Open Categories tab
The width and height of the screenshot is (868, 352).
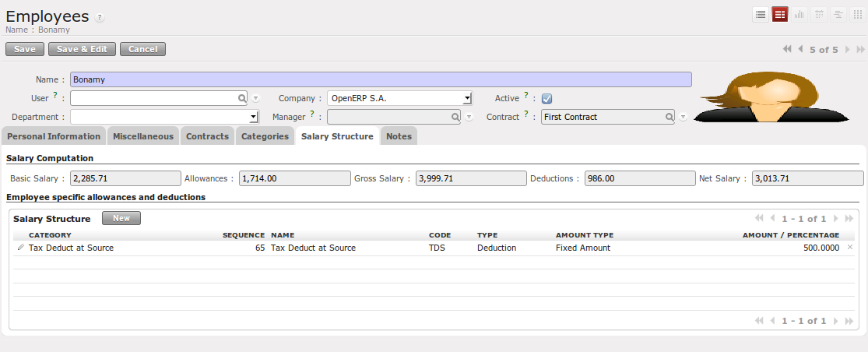(265, 136)
